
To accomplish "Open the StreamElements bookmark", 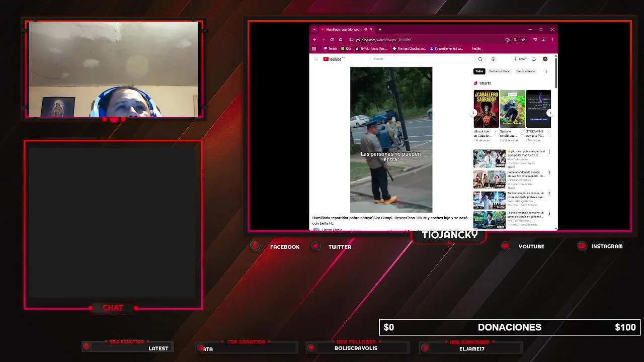I will pos(446,49).
